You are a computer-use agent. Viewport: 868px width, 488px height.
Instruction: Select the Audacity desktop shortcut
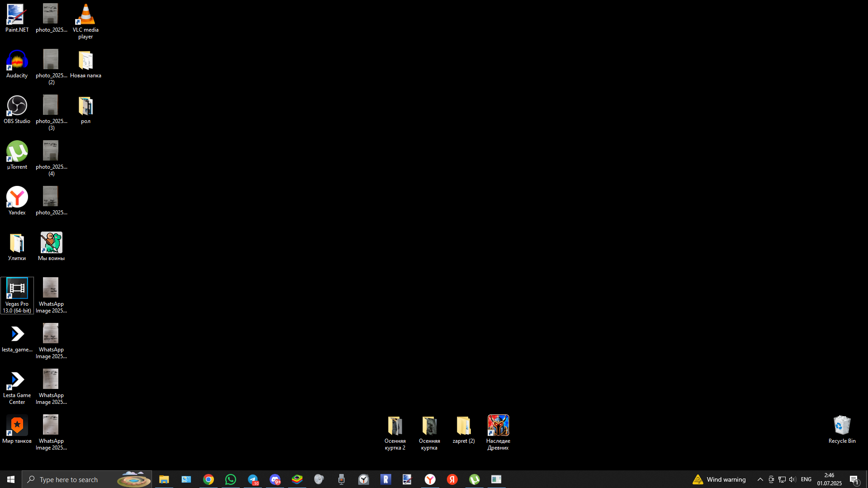point(17,64)
